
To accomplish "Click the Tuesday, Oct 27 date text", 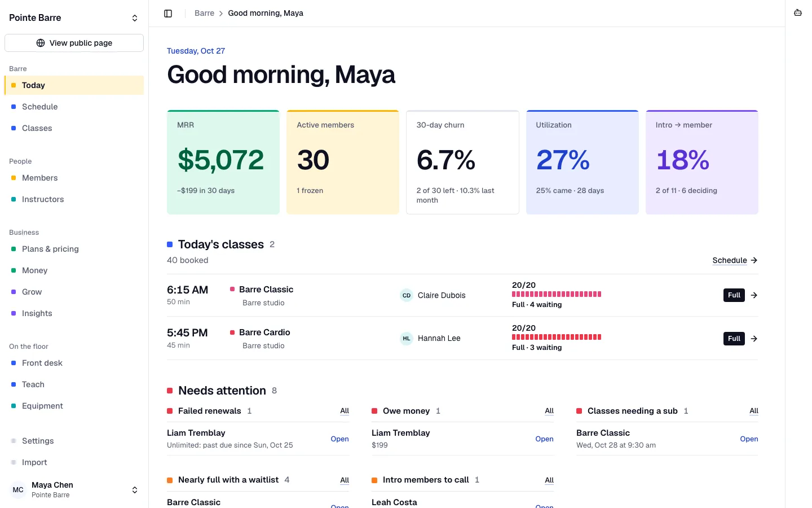I will [196, 51].
